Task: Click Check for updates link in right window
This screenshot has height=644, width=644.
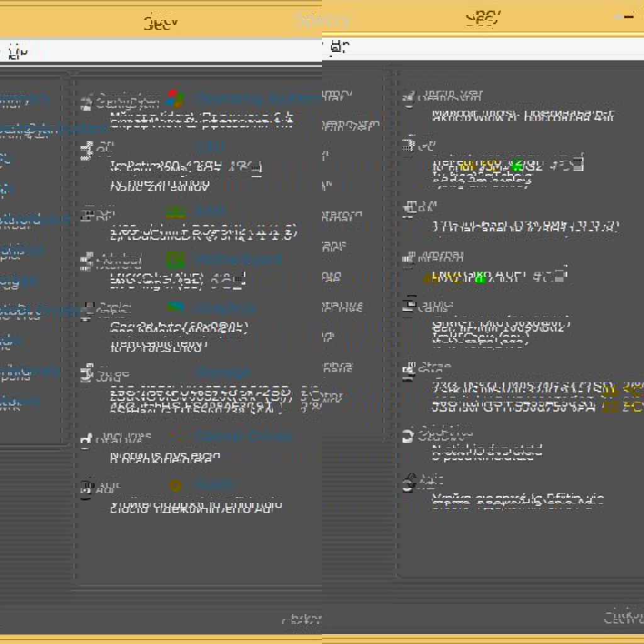Action: click(x=623, y=617)
